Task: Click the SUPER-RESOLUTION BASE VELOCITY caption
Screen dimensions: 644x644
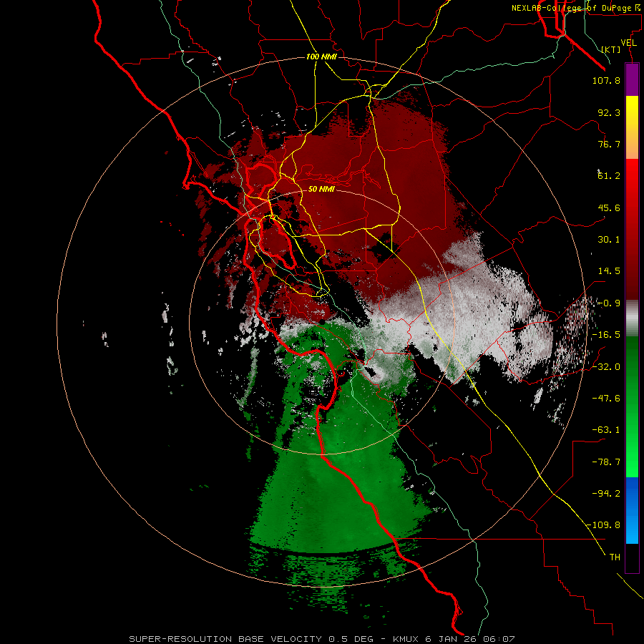Action: (225, 639)
